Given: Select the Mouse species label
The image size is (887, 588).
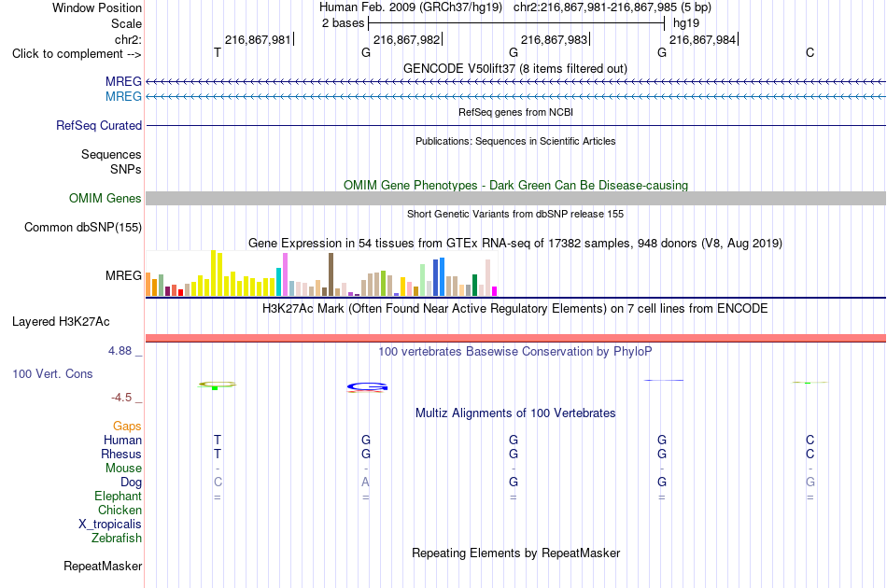Looking at the screenshot, I should click(123, 469).
